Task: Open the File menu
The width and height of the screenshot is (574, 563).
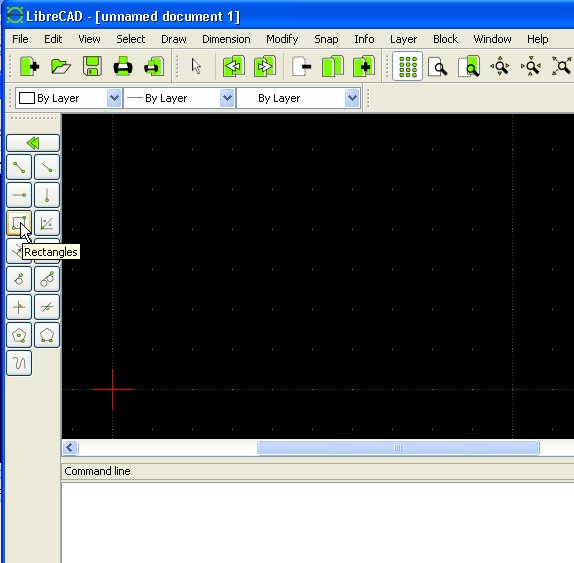Action: pos(20,39)
